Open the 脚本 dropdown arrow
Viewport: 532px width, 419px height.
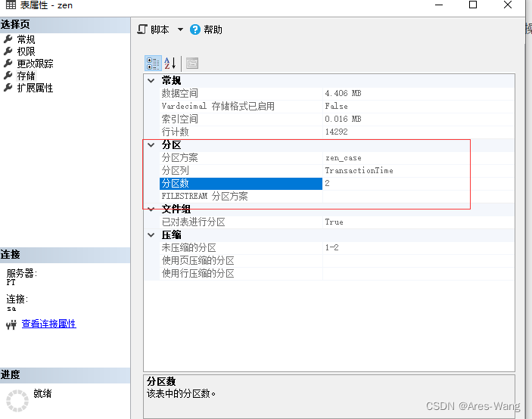(181, 29)
